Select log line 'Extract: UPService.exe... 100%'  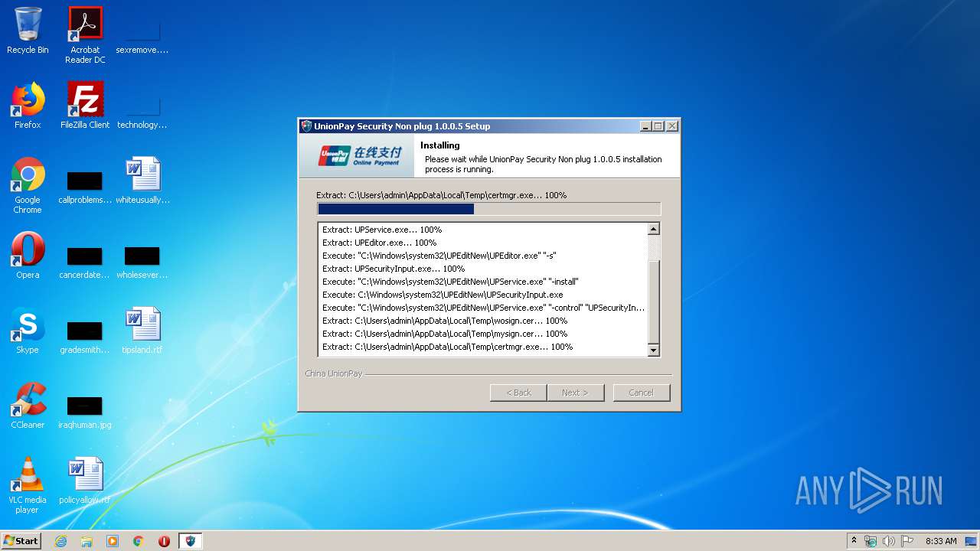[x=382, y=230]
